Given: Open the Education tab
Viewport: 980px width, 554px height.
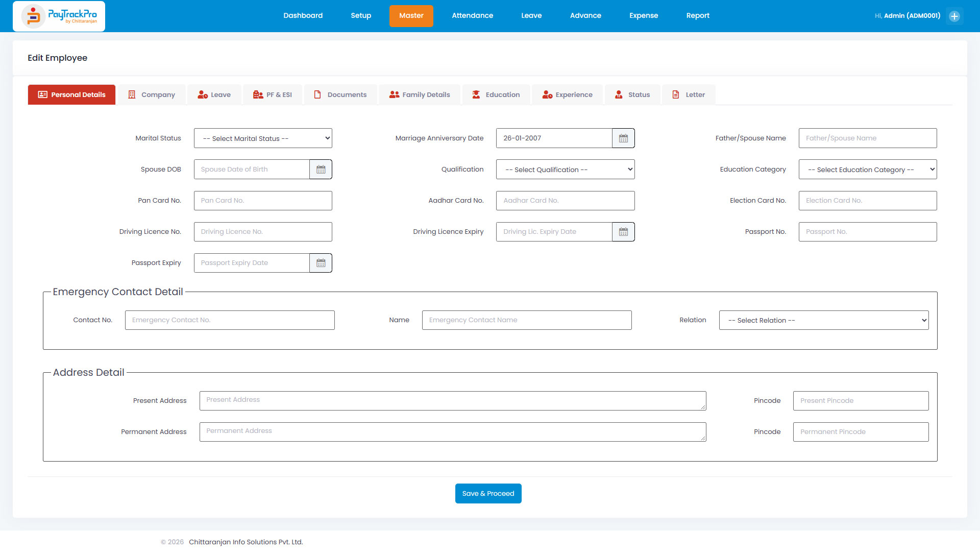Looking at the screenshot, I should (496, 95).
